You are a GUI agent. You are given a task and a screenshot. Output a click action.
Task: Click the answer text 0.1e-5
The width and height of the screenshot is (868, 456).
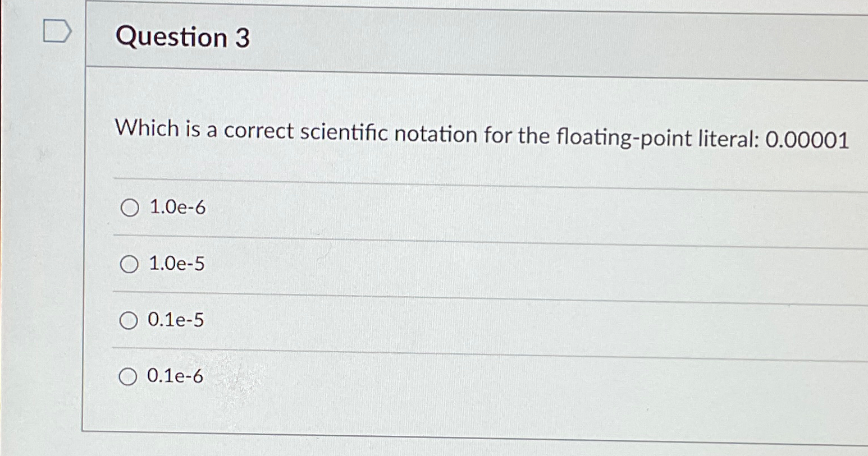click(175, 321)
